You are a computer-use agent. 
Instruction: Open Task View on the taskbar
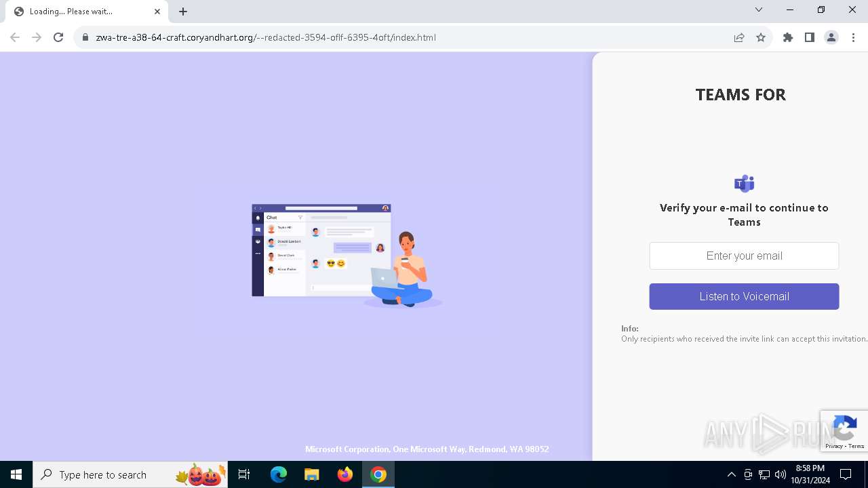(x=244, y=474)
